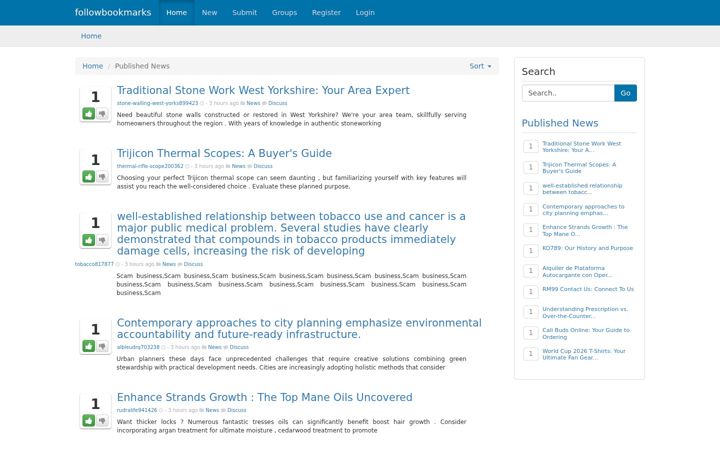
Task: Click Discuss under the city planning post
Action: 239,347
